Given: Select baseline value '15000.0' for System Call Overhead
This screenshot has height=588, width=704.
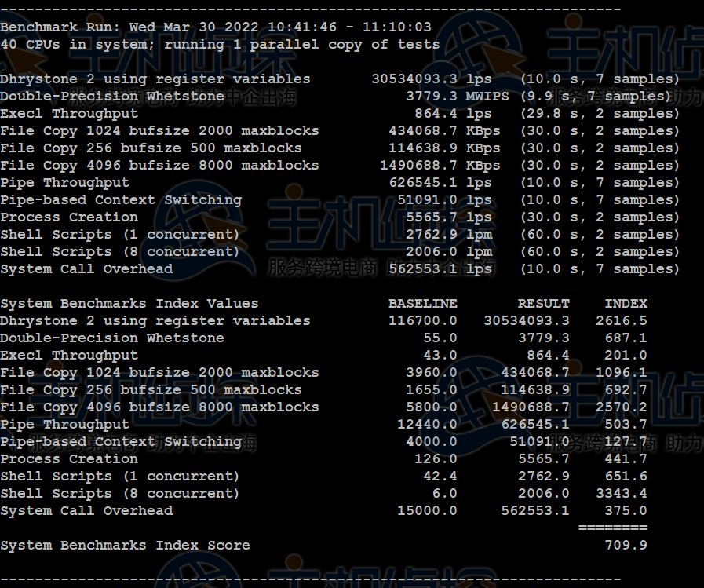Looking at the screenshot, I should [x=428, y=511].
